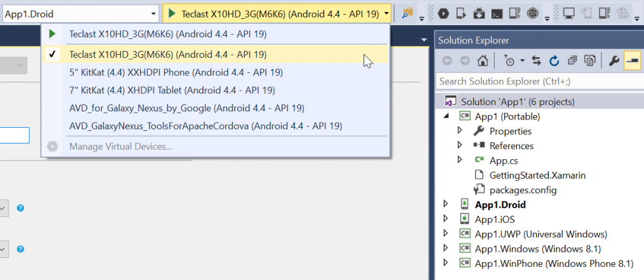The width and height of the screenshot is (644, 280).
Task: Open Find in Files folder-search icon
Action: click(x=408, y=14)
